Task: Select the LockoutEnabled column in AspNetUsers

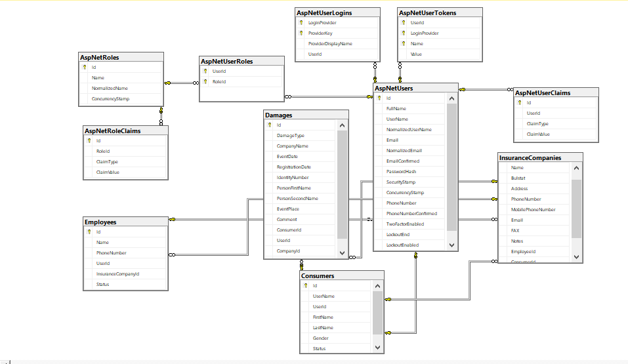Action: [410, 245]
